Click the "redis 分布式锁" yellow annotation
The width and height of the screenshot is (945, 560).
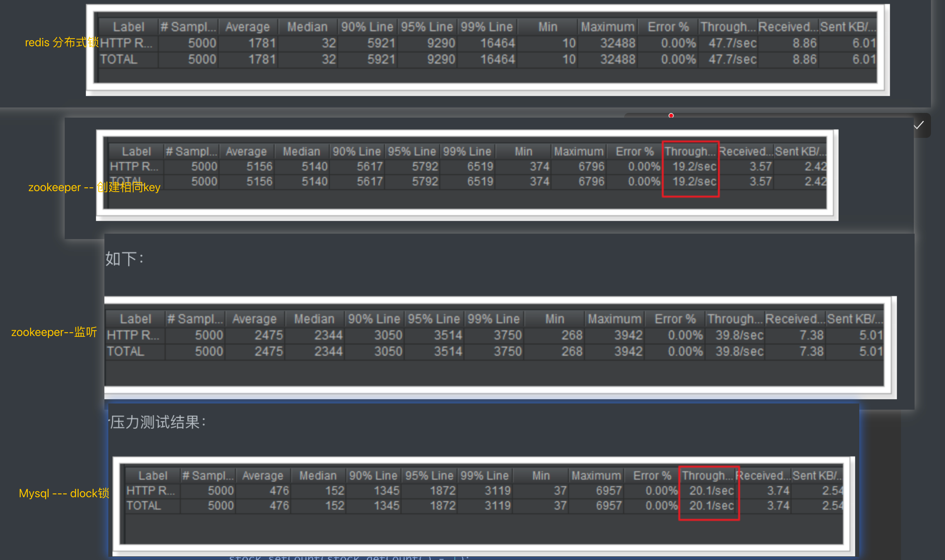62,42
